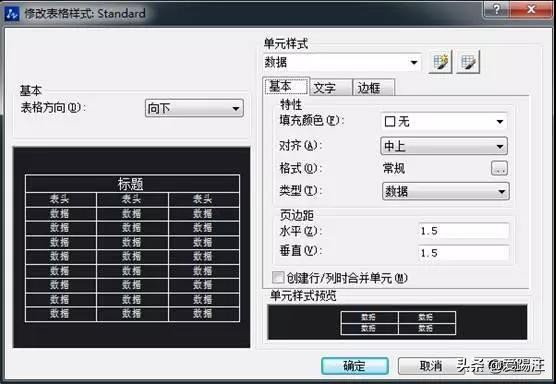Open the manage cell styles dialog icon
This screenshot has height=384, width=556.
click(468, 62)
